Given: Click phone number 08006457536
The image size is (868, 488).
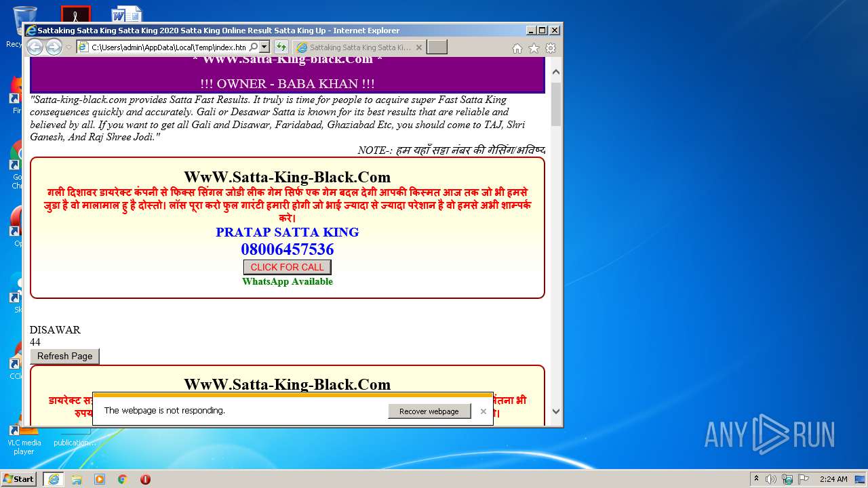Looking at the screenshot, I should coord(288,249).
